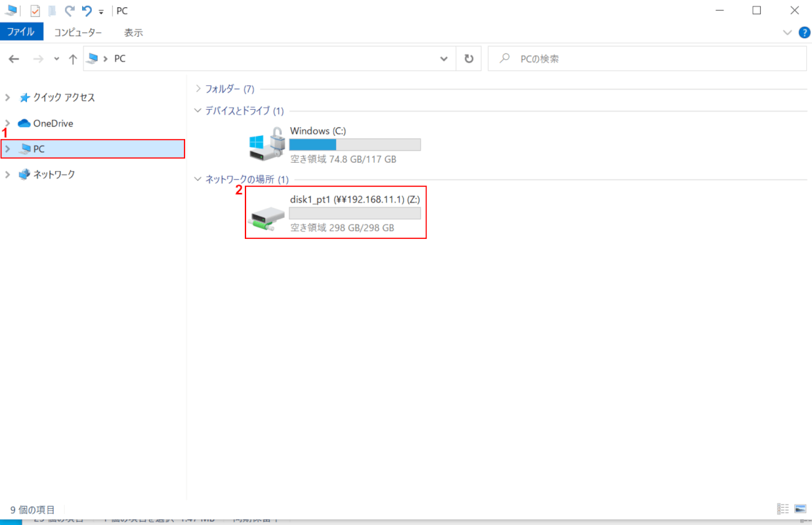
Task: Expand the Quick Access tree node
Action: point(8,98)
